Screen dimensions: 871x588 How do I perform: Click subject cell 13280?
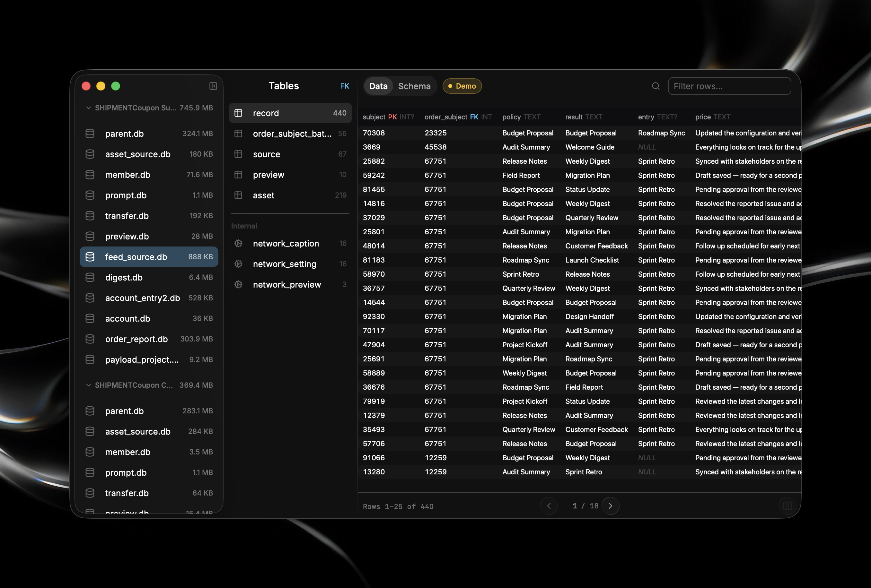pos(374,472)
